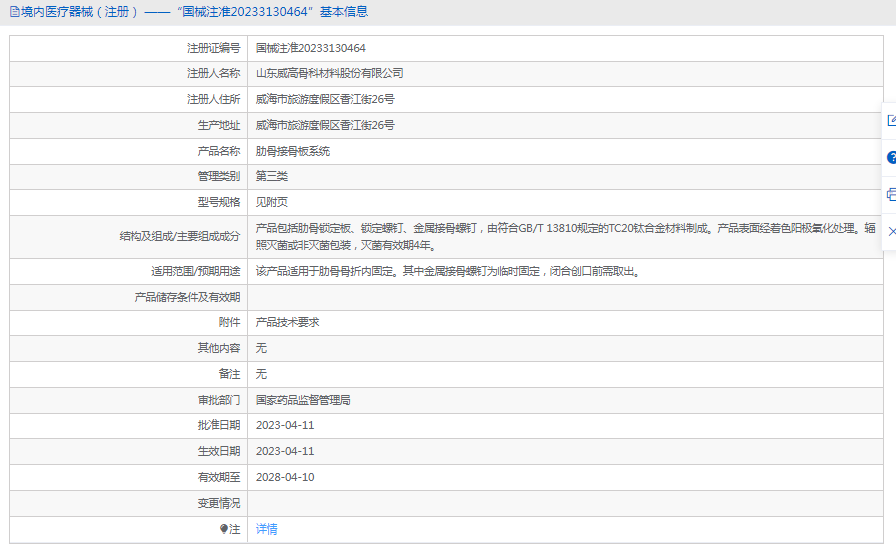
Task: Click the page title 境内医疗器械（注册）基本信息
Action: (x=194, y=12)
